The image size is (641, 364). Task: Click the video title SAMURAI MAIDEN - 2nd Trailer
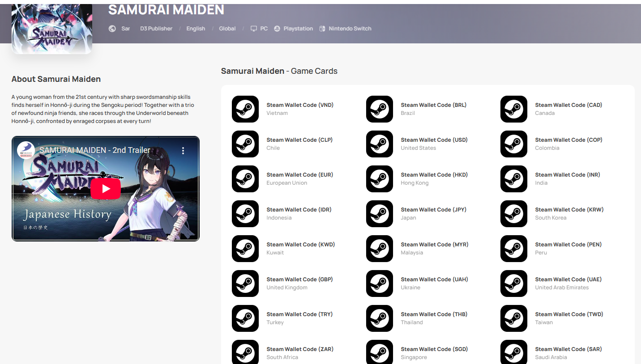tap(95, 150)
